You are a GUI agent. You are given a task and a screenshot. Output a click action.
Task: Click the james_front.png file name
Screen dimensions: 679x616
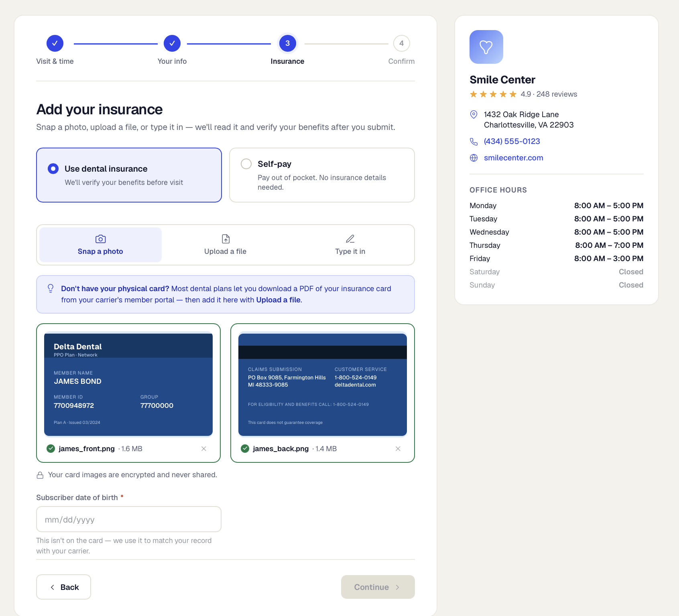pos(87,449)
